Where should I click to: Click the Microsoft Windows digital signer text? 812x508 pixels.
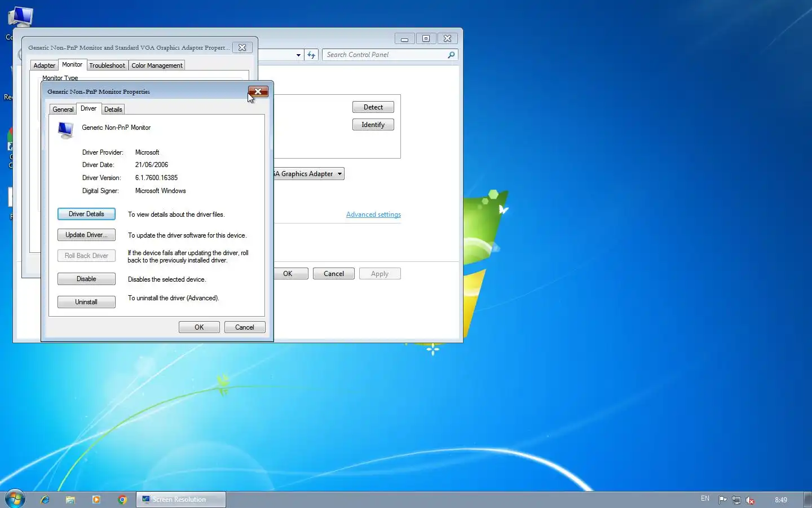pos(160,191)
